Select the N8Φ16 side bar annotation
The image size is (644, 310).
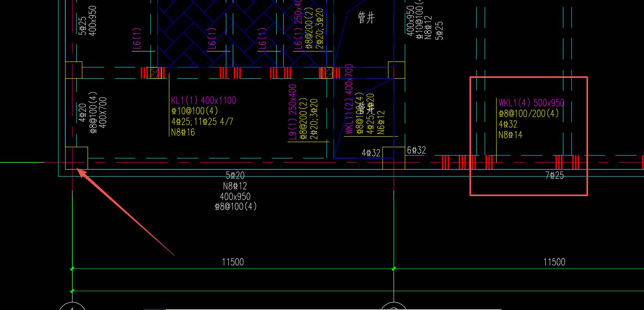pyautogui.click(x=183, y=132)
